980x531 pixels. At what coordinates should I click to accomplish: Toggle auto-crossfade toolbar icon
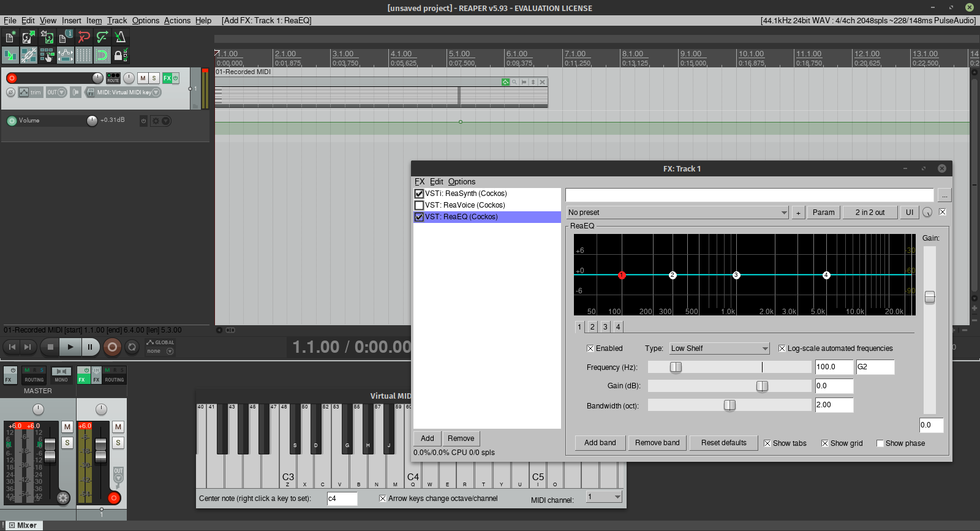click(x=10, y=55)
